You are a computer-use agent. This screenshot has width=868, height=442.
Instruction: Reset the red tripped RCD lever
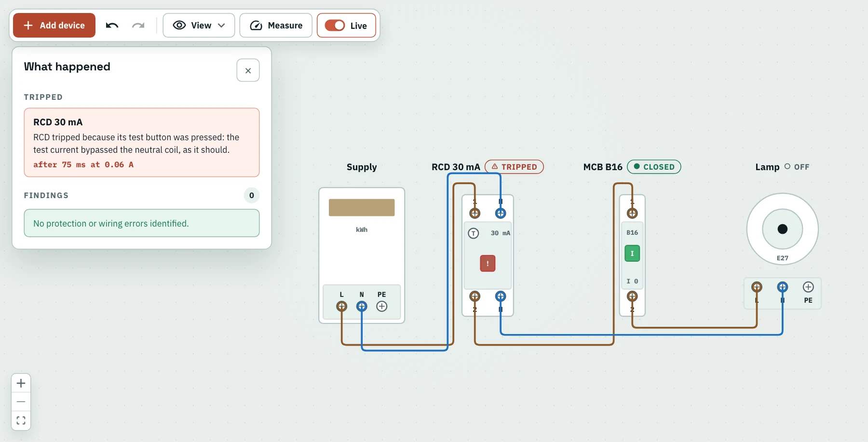488,263
